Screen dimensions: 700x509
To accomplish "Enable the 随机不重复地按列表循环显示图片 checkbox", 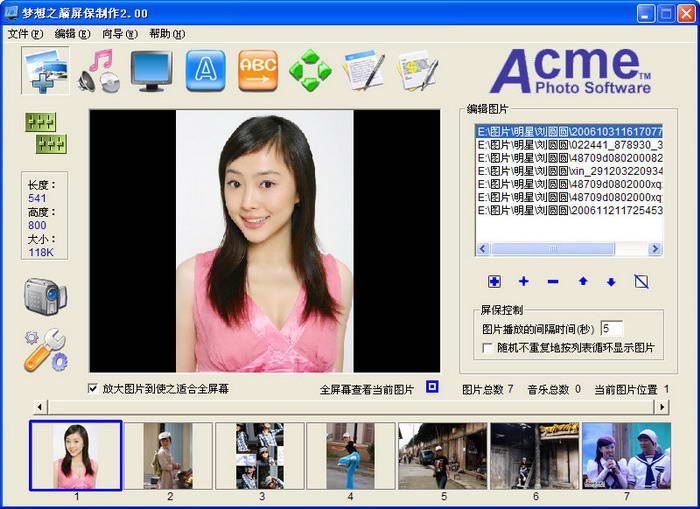I will (487, 348).
